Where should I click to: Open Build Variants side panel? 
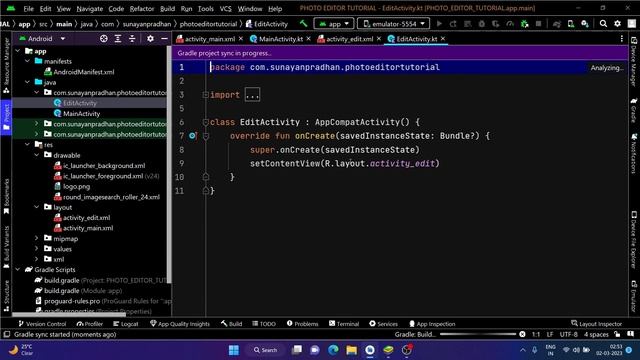[x=6, y=247]
